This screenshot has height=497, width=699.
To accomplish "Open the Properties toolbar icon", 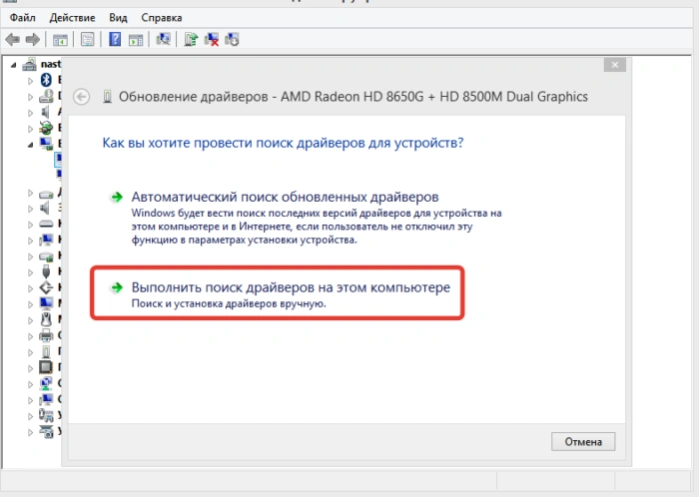I will [x=87, y=40].
